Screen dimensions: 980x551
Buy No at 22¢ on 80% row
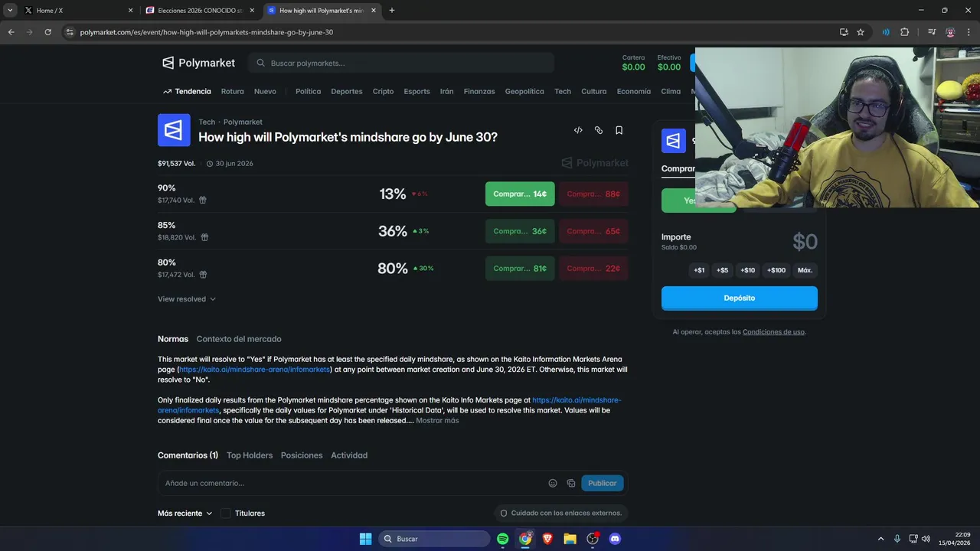[x=593, y=269]
